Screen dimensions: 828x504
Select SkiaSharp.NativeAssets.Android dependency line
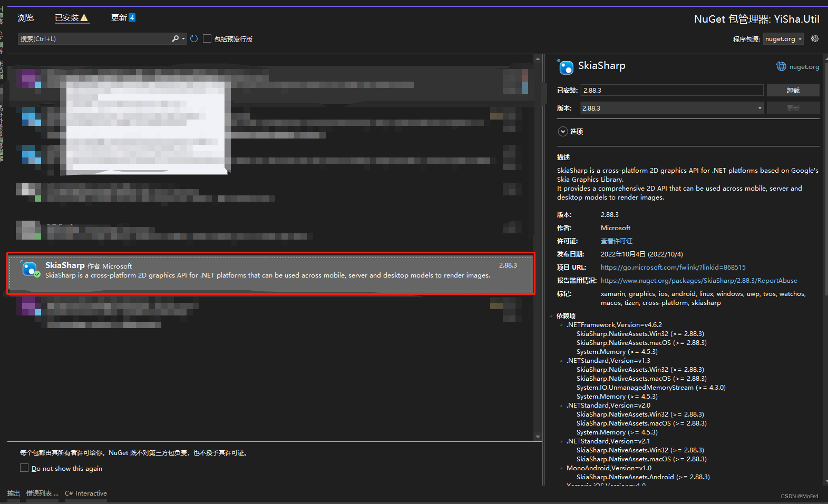click(x=643, y=477)
